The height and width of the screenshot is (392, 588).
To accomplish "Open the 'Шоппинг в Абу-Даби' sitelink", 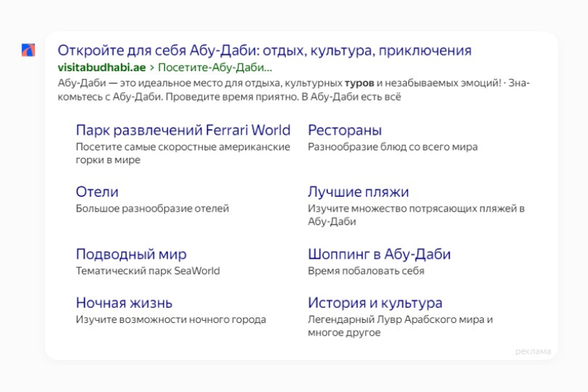I will (379, 254).
